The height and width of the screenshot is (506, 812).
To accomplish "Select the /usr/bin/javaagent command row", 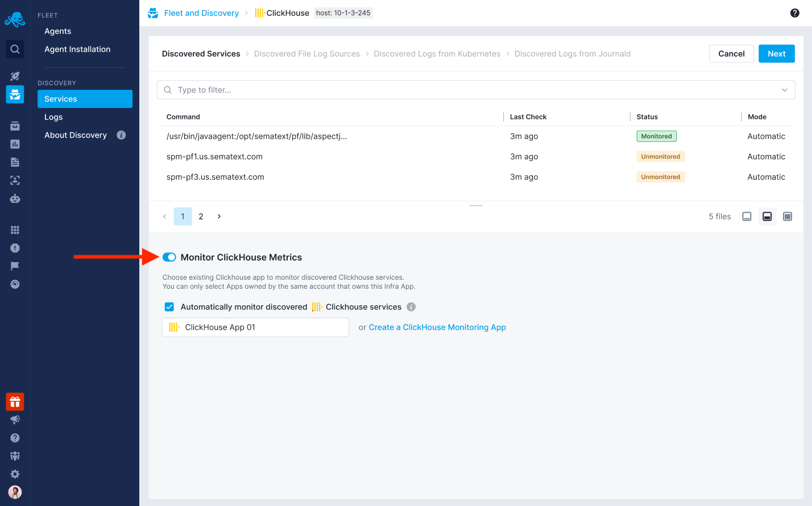I will (x=476, y=136).
